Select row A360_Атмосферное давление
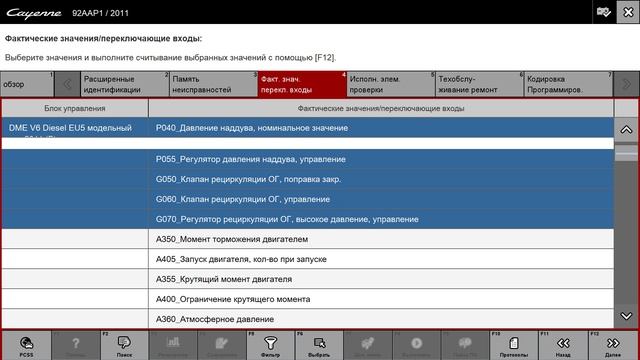This screenshot has height=360, width=640. tap(381, 319)
